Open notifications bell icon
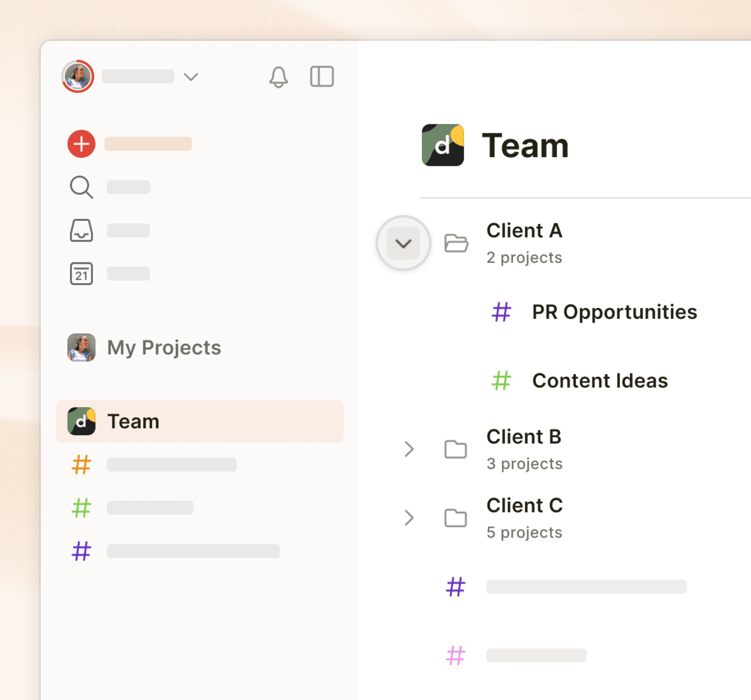 (279, 77)
